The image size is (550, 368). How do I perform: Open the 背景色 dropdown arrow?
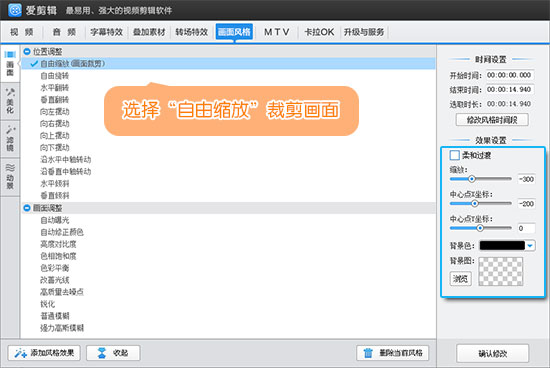[x=530, y=246]
